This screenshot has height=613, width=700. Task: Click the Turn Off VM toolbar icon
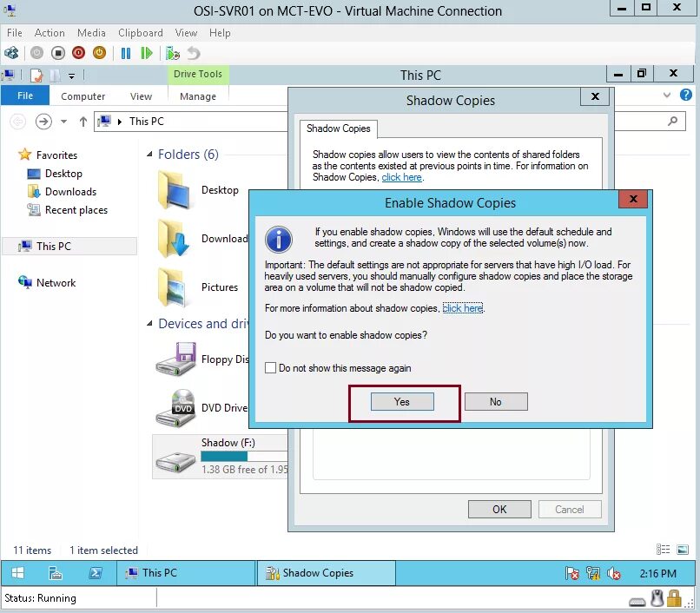click(x=57, y=53)
